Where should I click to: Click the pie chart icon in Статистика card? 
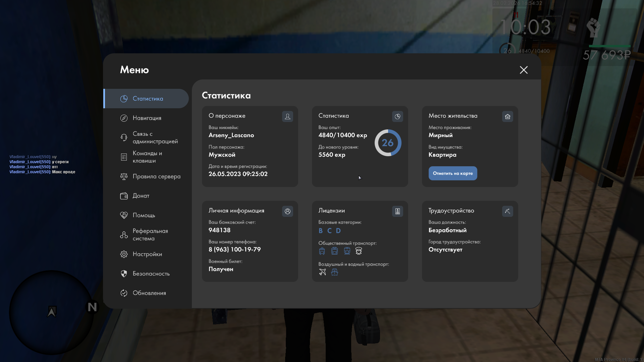pos(397,116)
